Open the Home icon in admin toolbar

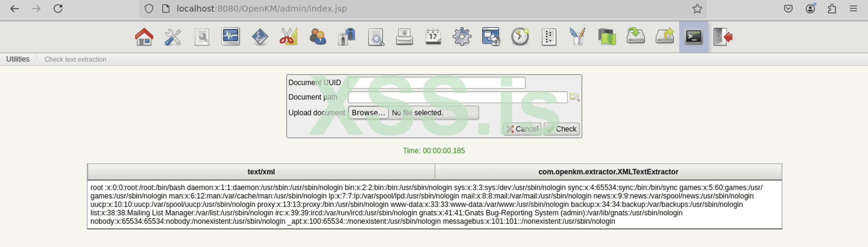click(144, 37)
